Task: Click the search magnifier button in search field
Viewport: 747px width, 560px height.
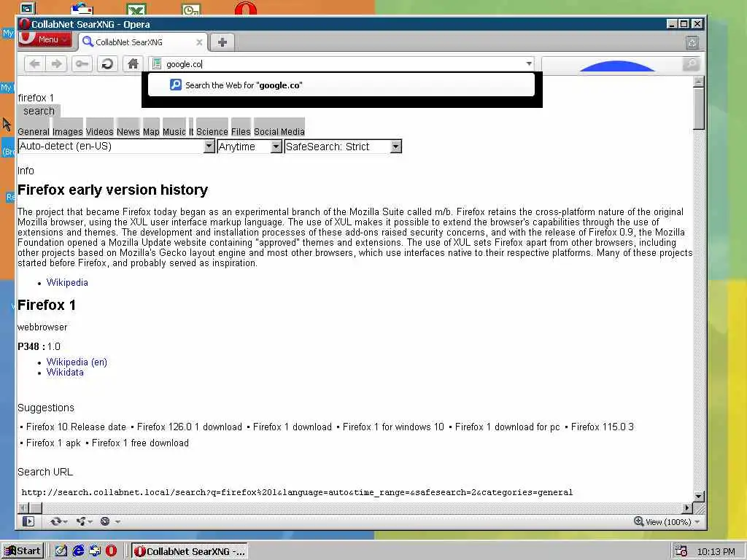Action: tap(691, 64)
